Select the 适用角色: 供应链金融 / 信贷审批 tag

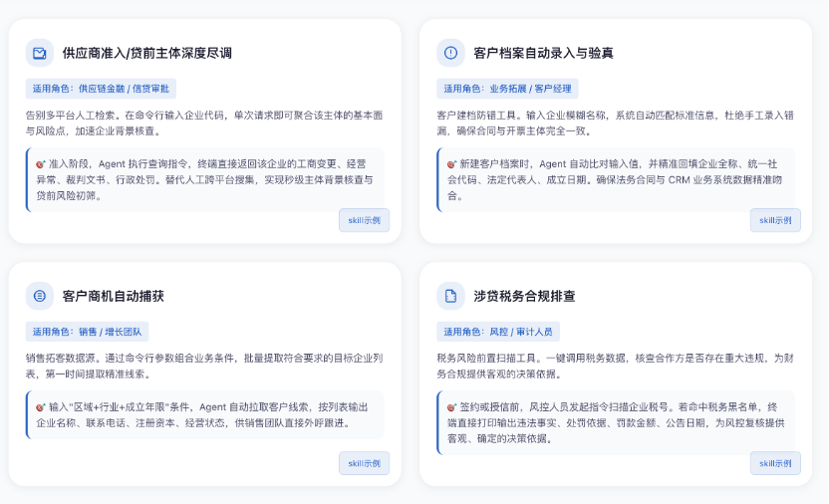click(x=102, y=88)
